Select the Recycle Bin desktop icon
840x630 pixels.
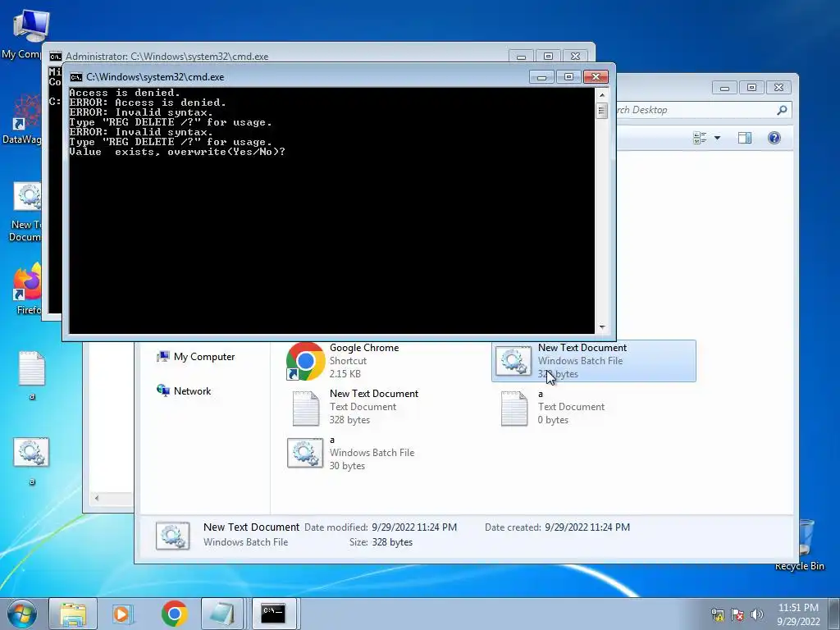[x=804, y=544]
